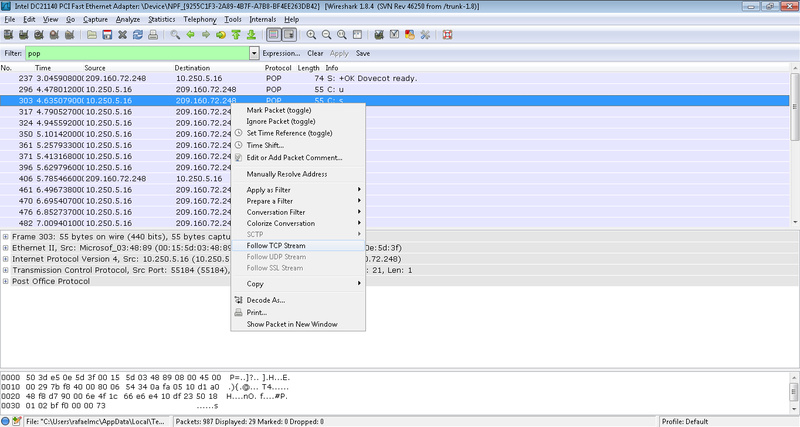The height and width of the screenshot is (427, 800).
Task: Open display filters toolbar icon
Action: coord(394,35)
